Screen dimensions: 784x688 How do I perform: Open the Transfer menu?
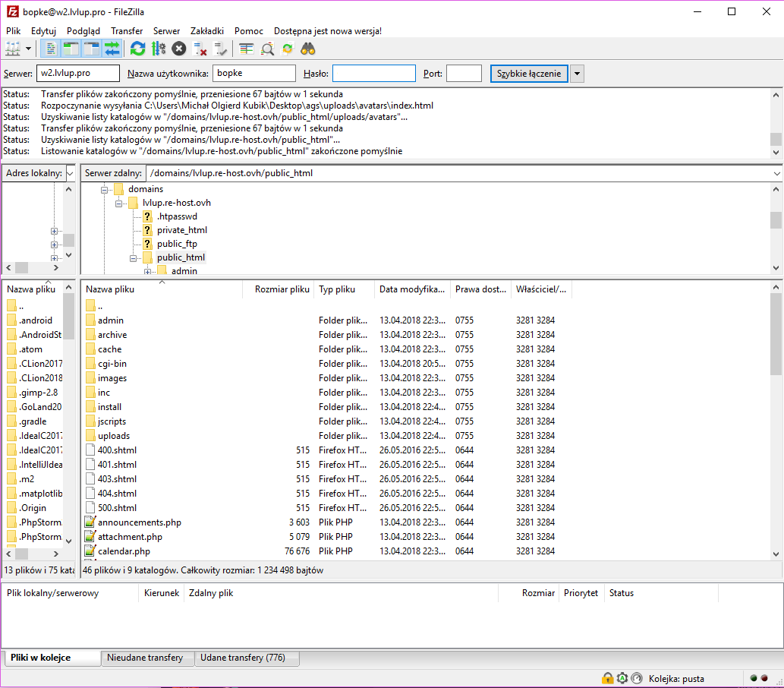pyautogui.click(x=127, y=31)
